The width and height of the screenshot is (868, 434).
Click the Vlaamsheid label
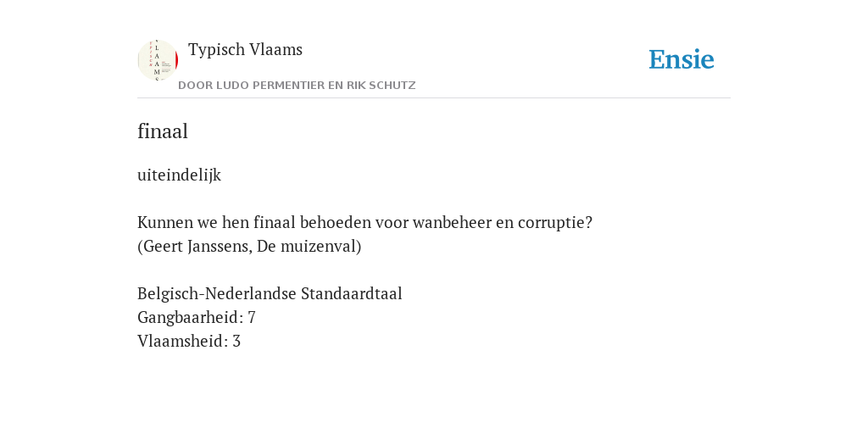click(181, 341)
